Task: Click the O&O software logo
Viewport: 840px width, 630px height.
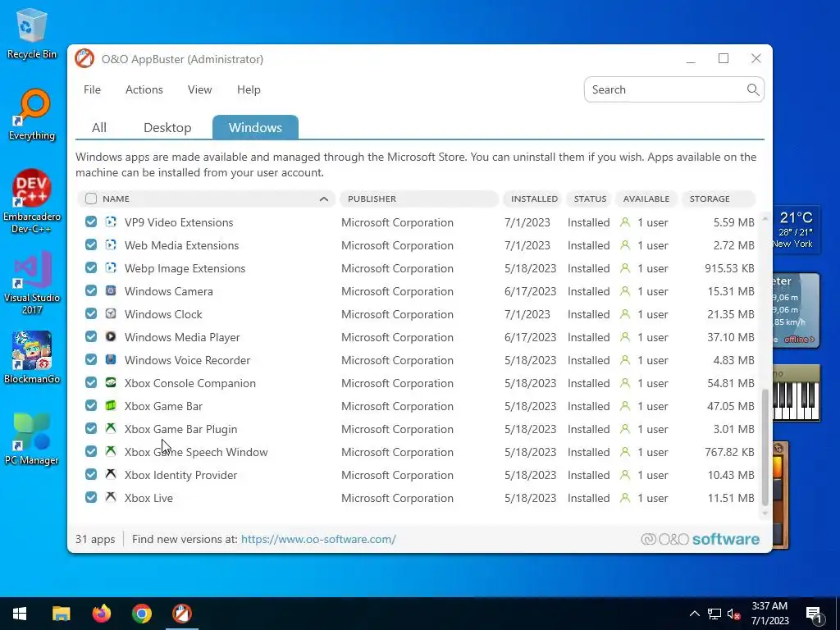Action: coord(701,539)
